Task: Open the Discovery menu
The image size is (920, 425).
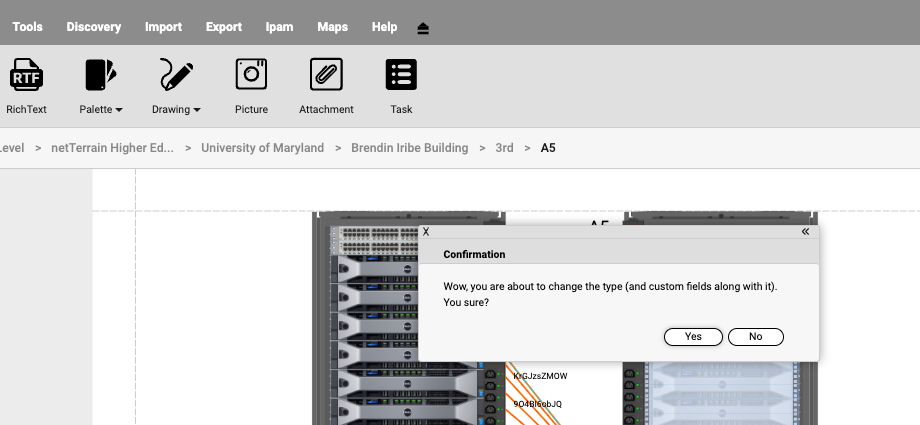Action: 94,27
